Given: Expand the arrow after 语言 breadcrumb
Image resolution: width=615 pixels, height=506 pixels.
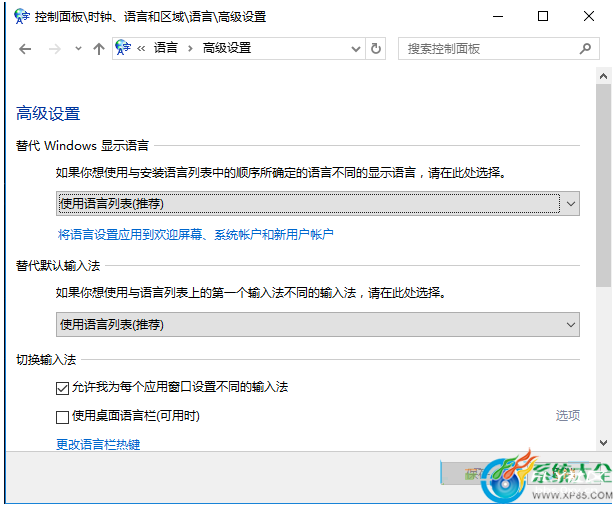Looking at the screenshot, I should pos(190,49).
